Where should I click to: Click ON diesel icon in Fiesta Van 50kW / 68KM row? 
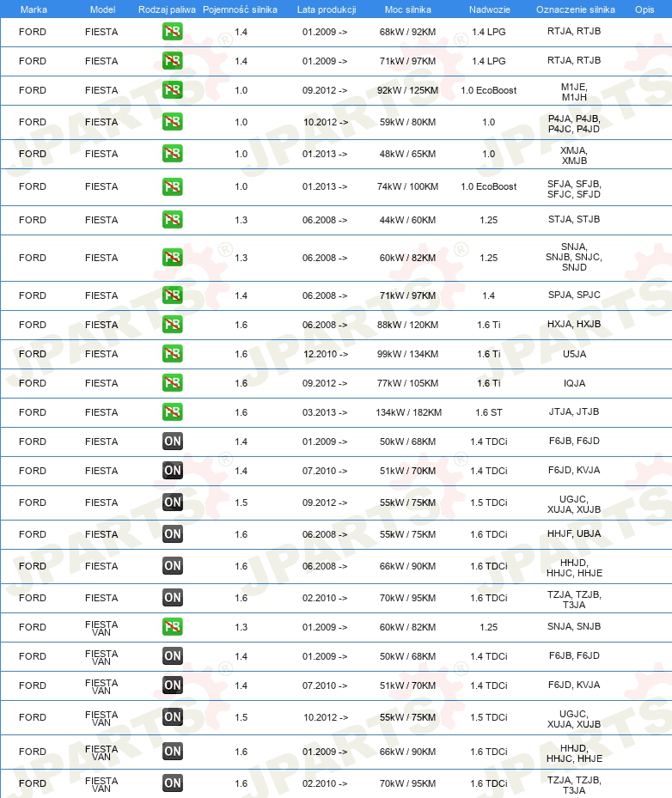[x=173, y=656]
